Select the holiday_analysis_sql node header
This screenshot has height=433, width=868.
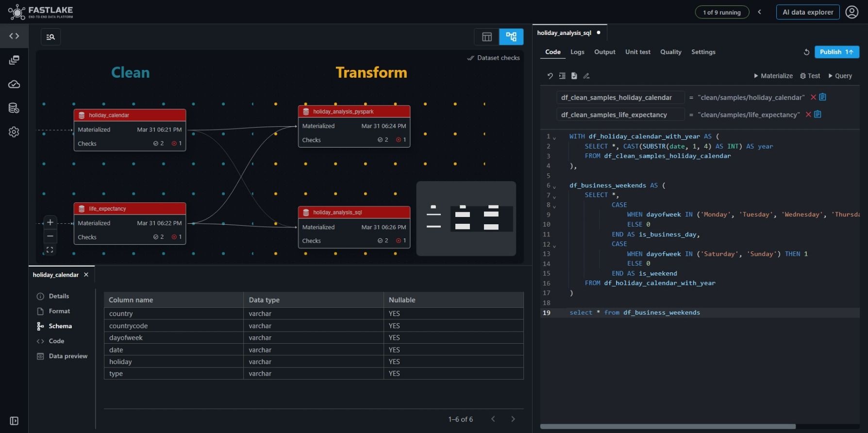[x=354, y=212]
